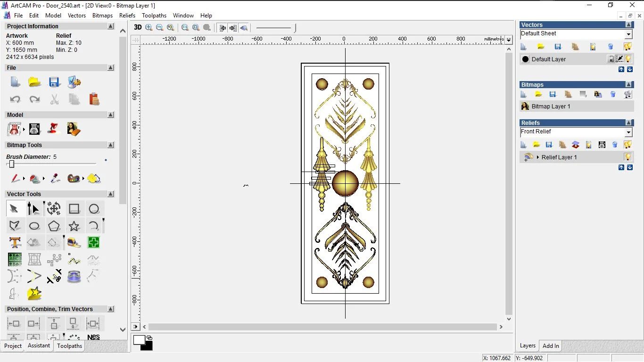Viewport: 644px width, 362px height.
Task: Open the Create Vector Text tool
Action: coord(15,243)
